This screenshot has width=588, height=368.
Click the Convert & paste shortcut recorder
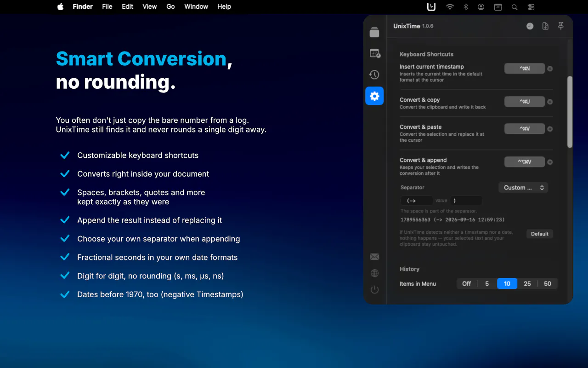525,129
